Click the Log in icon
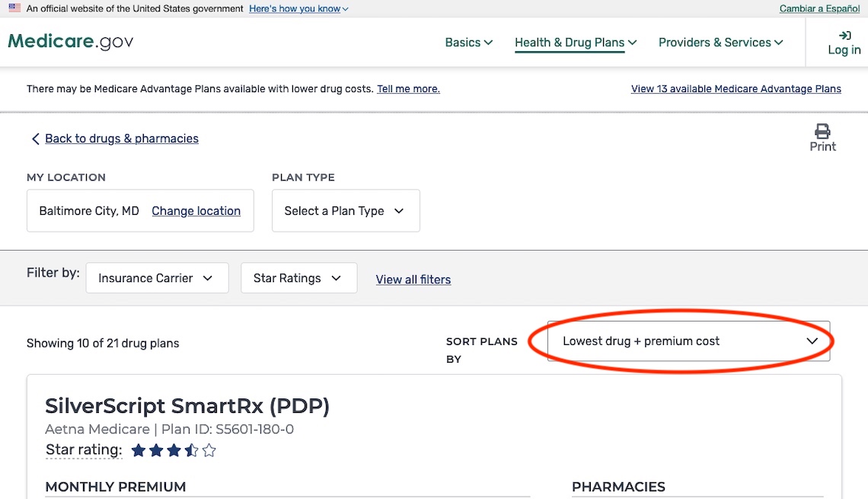This screenshot has width=868, height=499. tap(844, 35)
